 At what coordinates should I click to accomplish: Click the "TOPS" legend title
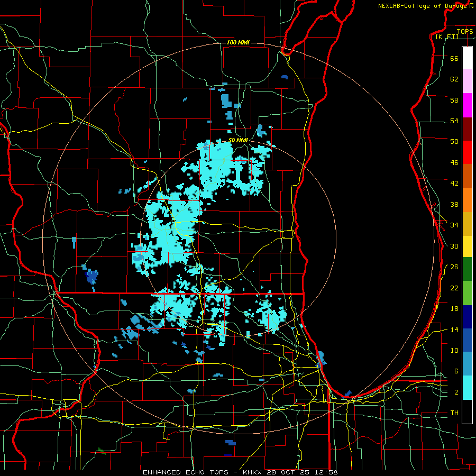click(x=465, y=31)
